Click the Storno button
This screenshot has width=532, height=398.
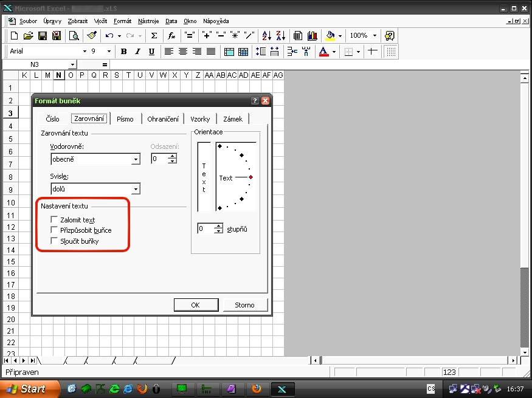coord(244,305)
